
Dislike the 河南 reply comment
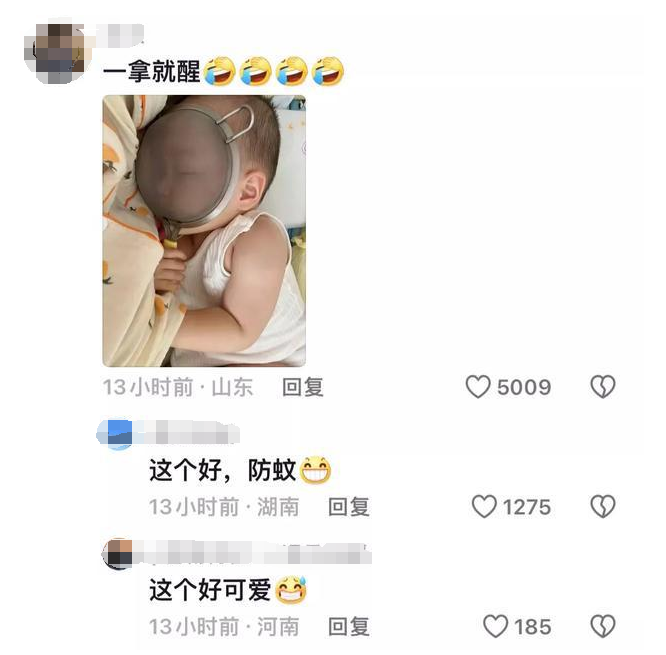click(x=603, y=626)
